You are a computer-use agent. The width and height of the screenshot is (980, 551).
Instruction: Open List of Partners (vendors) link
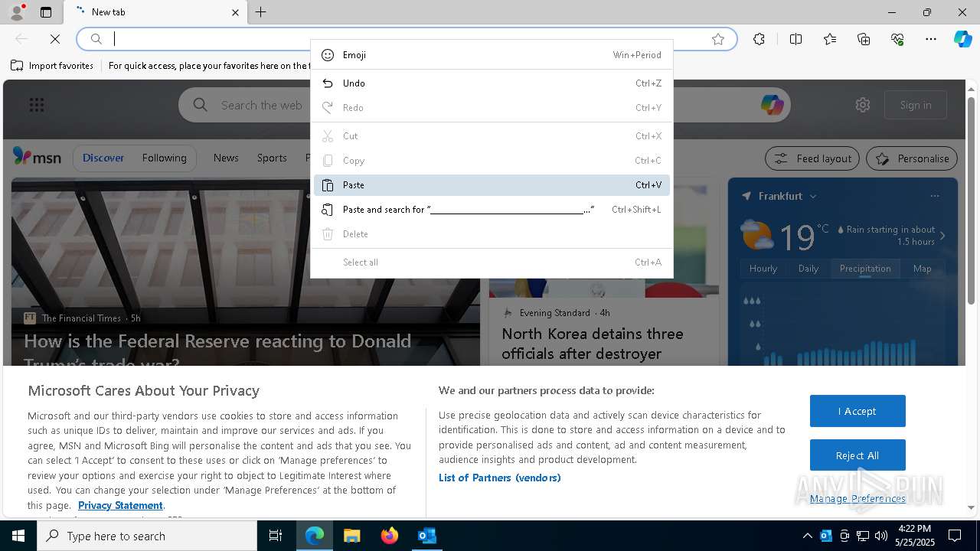[x=499, y=478]
